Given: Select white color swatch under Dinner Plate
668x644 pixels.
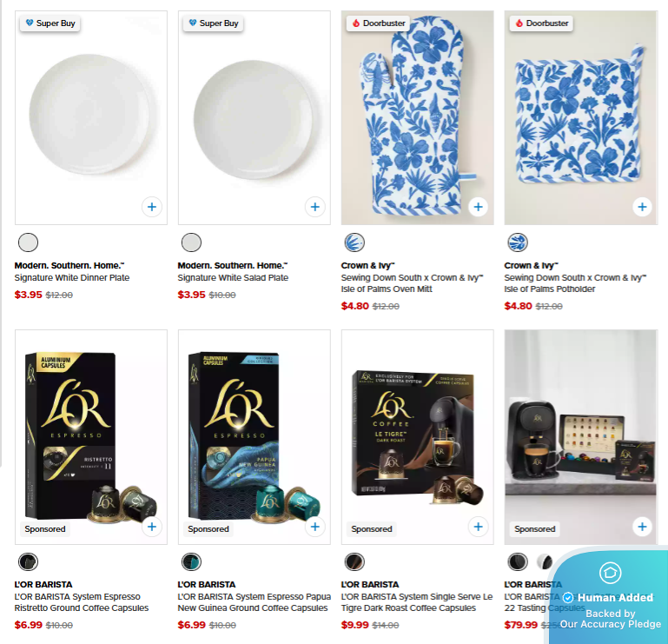Looking at the screenshot, I should point(29,242).
